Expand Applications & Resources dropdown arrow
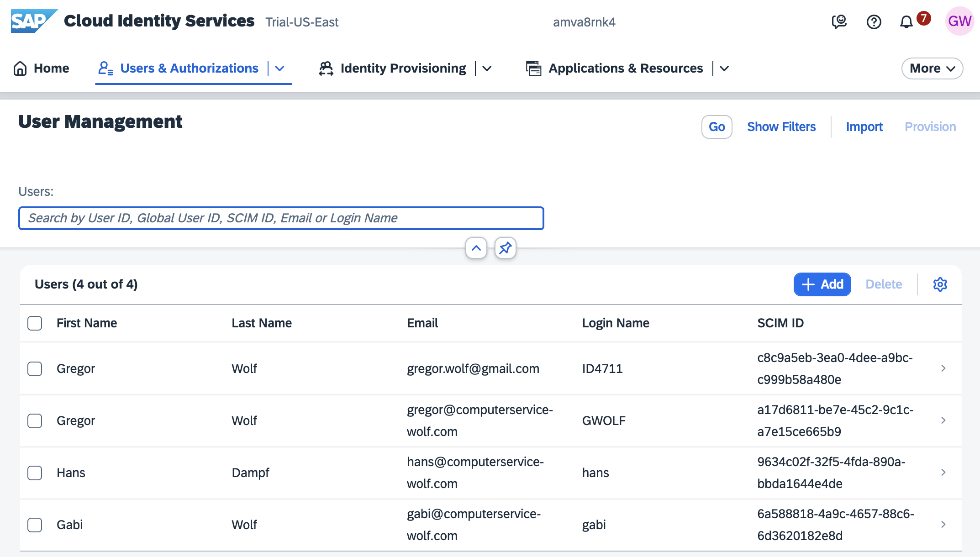Viewport: 980px width, 557px height. pyautogui.click(x=724, y=68)
